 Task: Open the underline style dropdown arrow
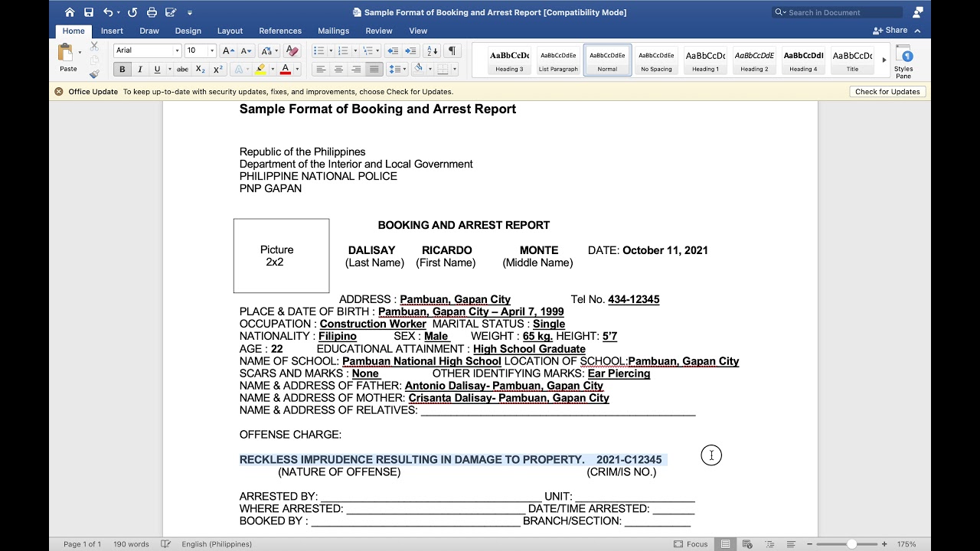pos(169,69)
